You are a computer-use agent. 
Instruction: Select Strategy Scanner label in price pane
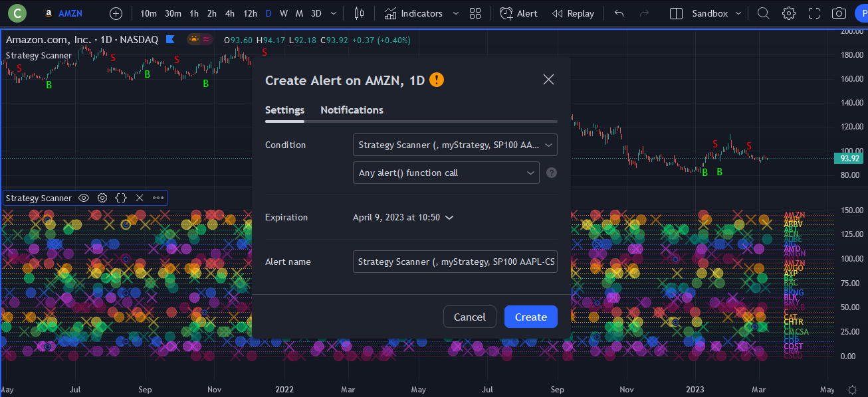(39, 55)
